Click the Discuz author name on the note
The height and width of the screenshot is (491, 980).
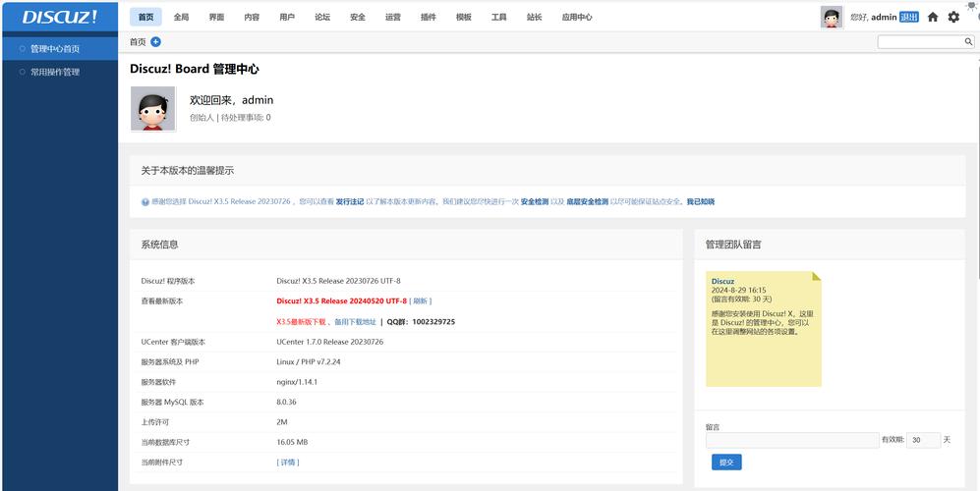coord(722,281)
